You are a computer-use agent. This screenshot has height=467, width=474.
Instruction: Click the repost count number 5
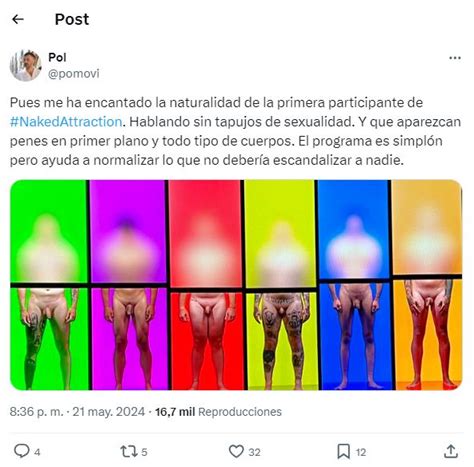click(x=144, y=452)
